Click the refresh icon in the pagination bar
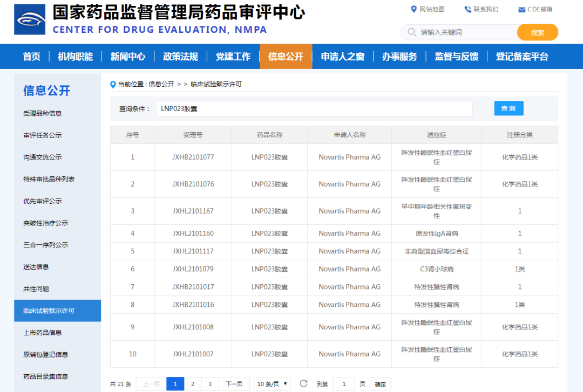This screenshot has height=392, width=583. tap(303, 383)
